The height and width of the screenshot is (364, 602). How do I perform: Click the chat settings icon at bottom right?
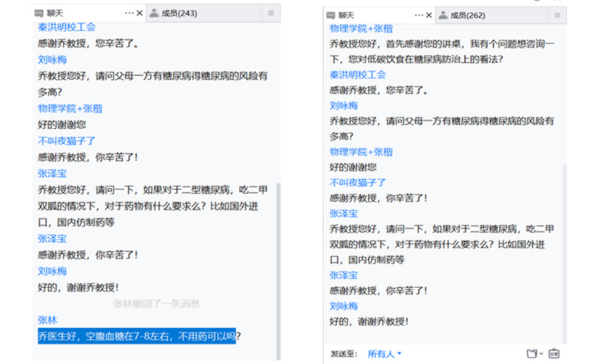coord(554,353)
